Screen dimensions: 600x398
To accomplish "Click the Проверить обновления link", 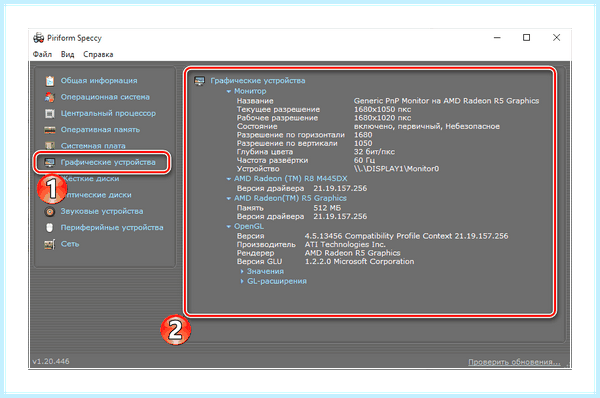I will point(514,362).
